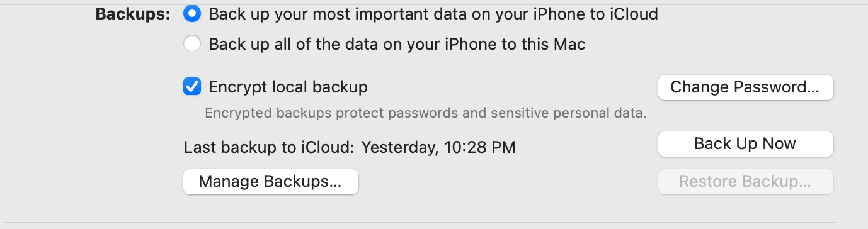Image resolution: width=868 pixels, height=229 pixels.
Task: Click the 'Last backup to iCloud:' label
Action: pyautogui.click(x=269, y=148)
